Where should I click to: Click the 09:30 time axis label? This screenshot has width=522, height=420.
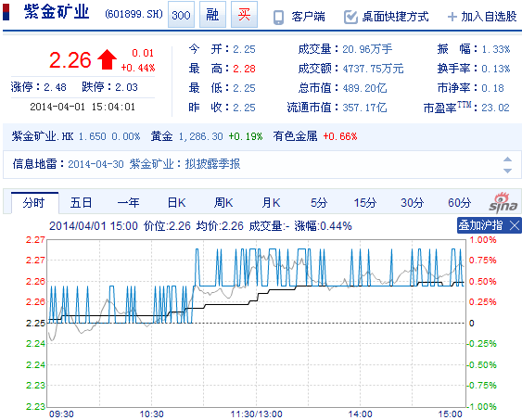point(61,414)
